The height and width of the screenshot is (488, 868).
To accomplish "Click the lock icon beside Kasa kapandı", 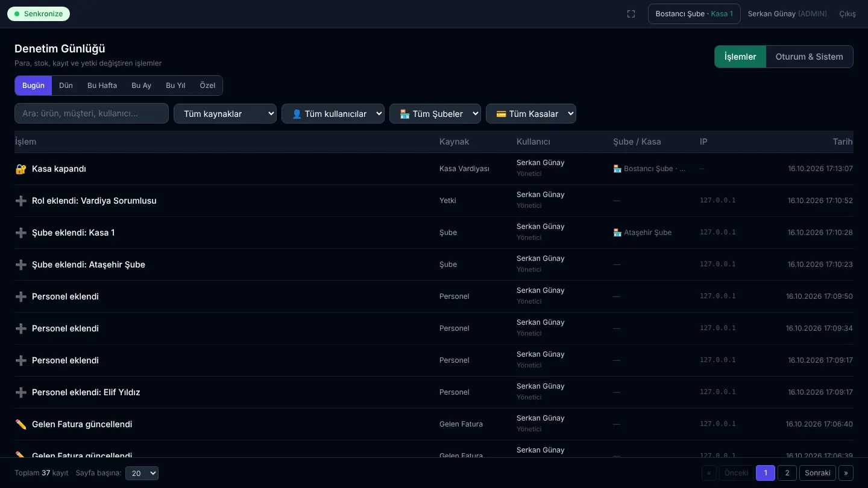I will 20,169.
